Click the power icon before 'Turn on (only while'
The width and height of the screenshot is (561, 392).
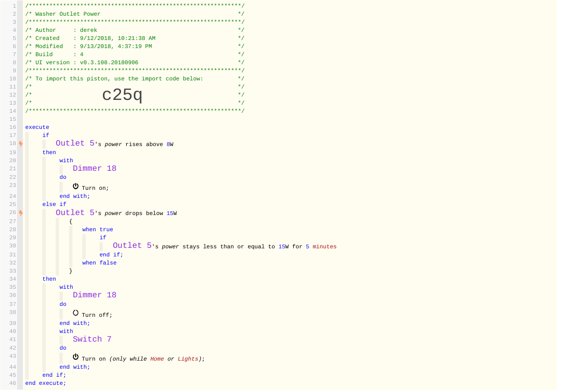click(x=76, y=357)
